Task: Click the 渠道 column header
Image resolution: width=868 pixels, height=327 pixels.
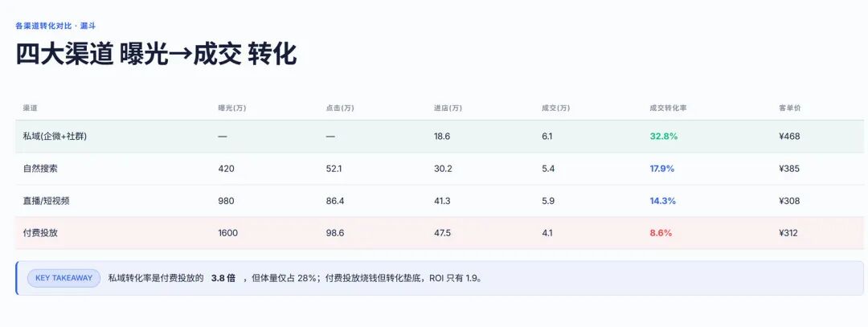Action: [30, 108]
